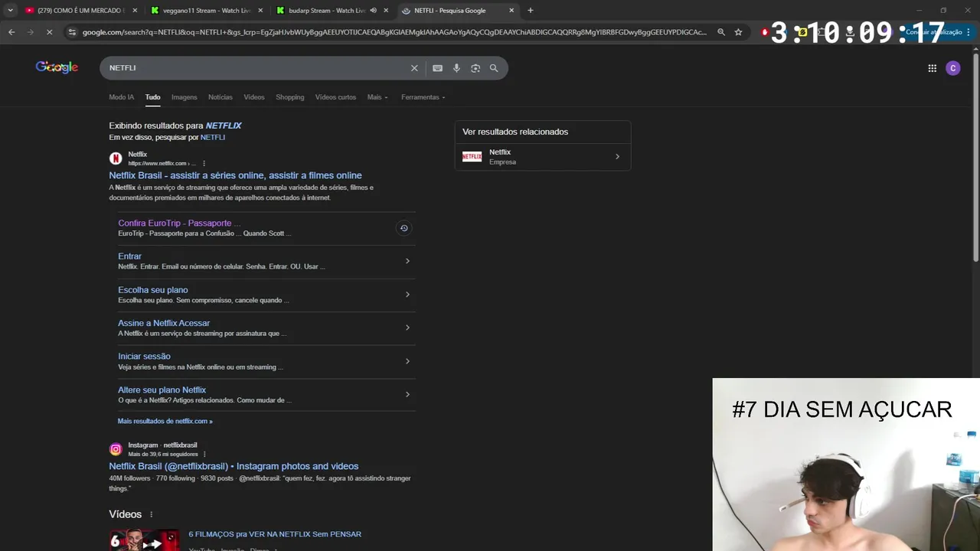The image size is (980, 551).
Task: Close the budarp Stream tab
Action: [x=386, y=11]
